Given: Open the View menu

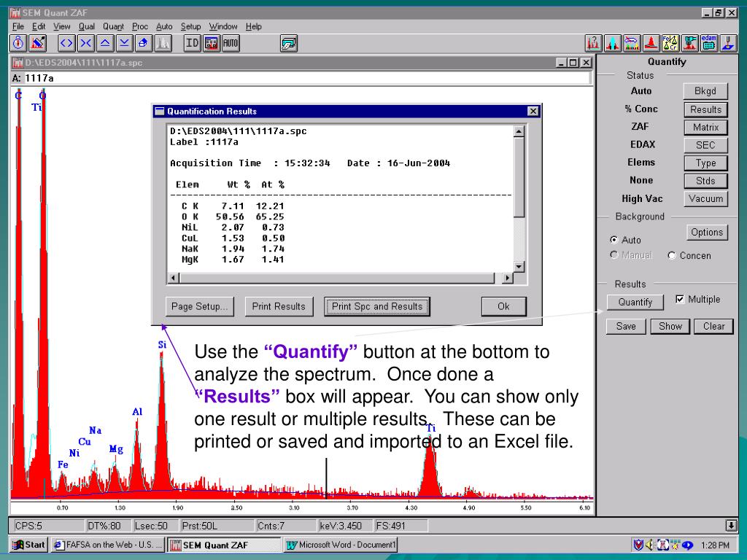Looking at the screenshot, I should pyautogui.click(x=61, y=27).
